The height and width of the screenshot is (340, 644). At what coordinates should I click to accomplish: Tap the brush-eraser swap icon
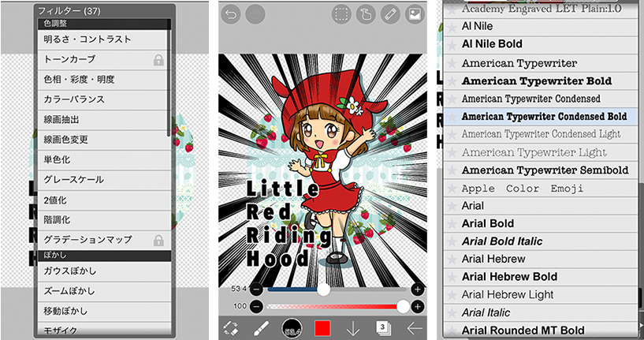click(x=231, y=328)
